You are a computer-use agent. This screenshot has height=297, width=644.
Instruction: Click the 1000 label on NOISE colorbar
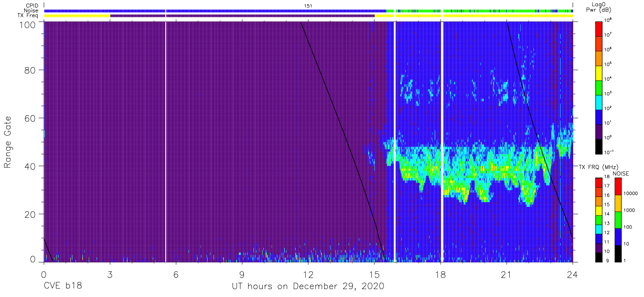click(630, 210)
